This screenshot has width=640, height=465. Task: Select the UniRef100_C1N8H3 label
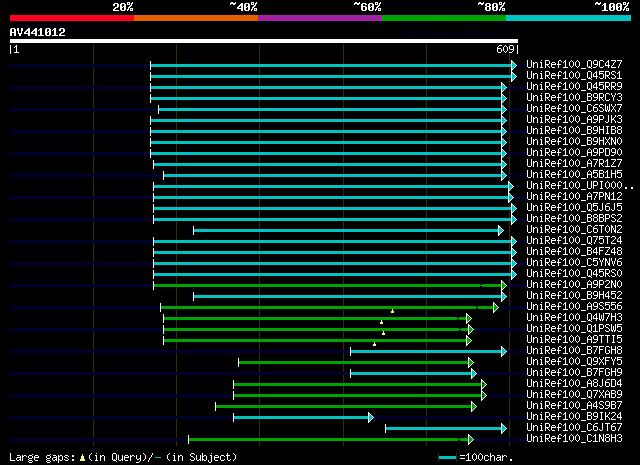(x=574, y=439)
